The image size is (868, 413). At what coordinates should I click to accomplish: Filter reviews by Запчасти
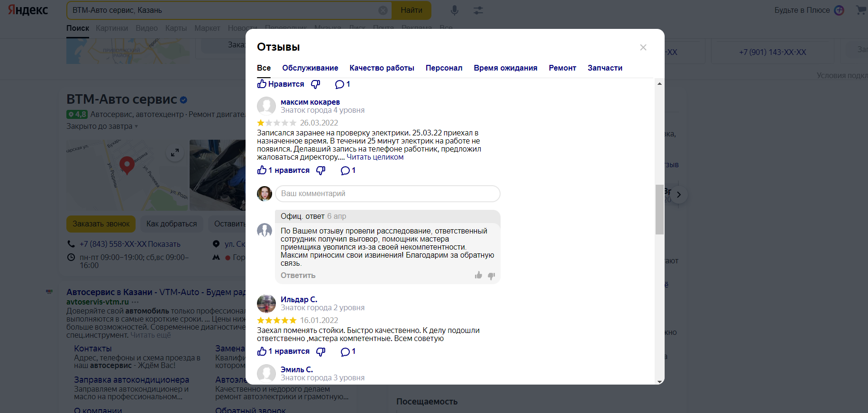click(x=605, y=68)
